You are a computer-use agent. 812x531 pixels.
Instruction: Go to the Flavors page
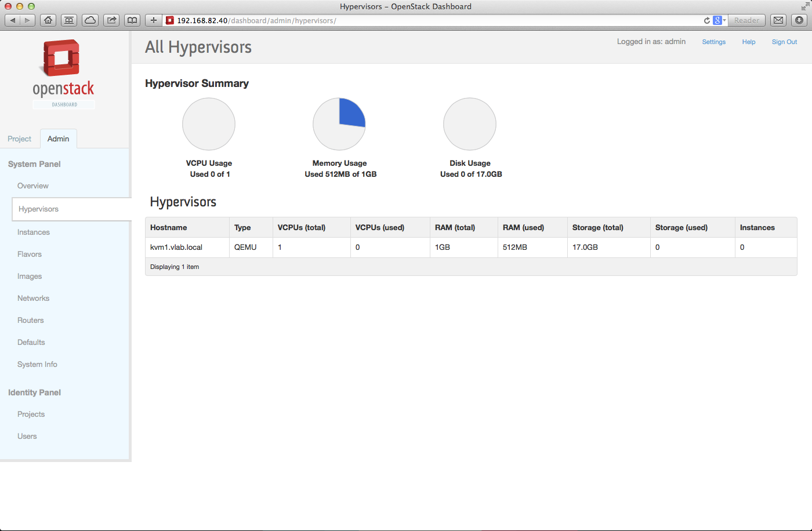[30, 254]
